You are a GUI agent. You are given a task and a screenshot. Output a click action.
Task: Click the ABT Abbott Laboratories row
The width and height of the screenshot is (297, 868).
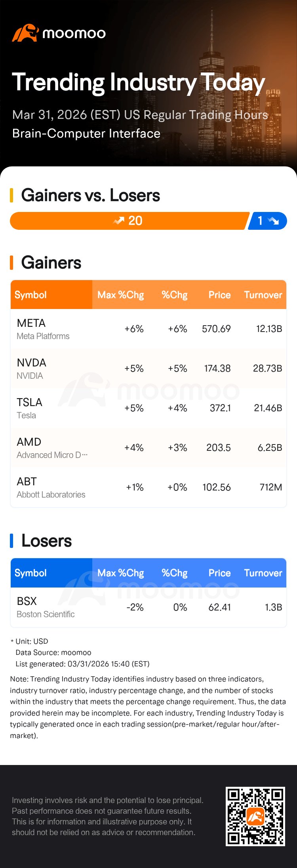[148, 487]
